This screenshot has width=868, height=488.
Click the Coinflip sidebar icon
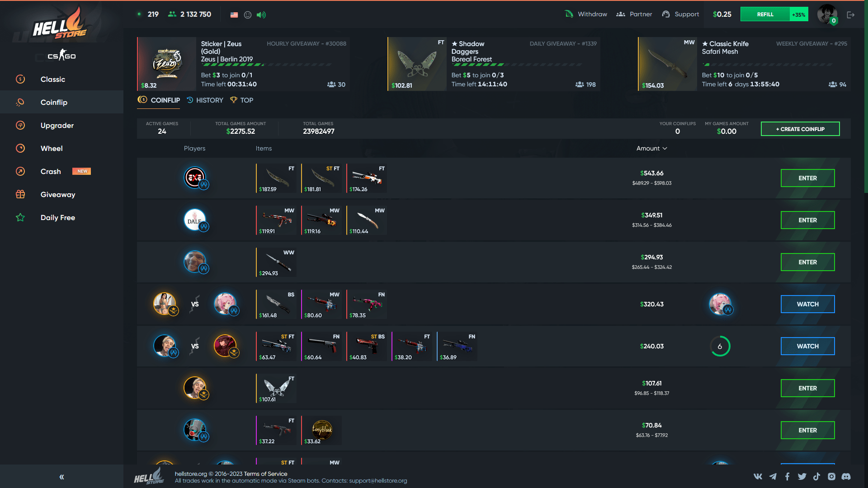pyautogui.click(x=21, y=102)
